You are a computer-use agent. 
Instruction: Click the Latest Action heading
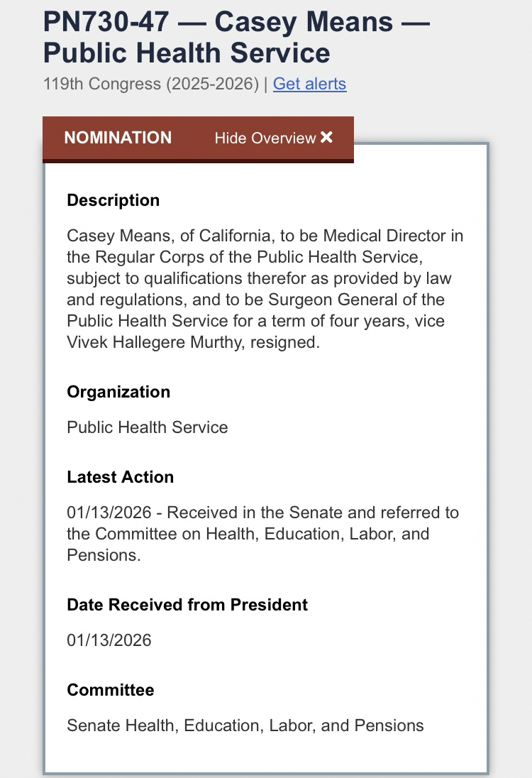click(121, 477)
